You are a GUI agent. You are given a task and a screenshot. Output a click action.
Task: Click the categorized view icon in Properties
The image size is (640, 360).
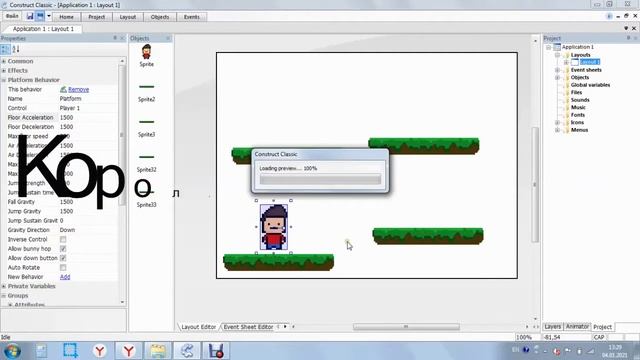point(5,49)
